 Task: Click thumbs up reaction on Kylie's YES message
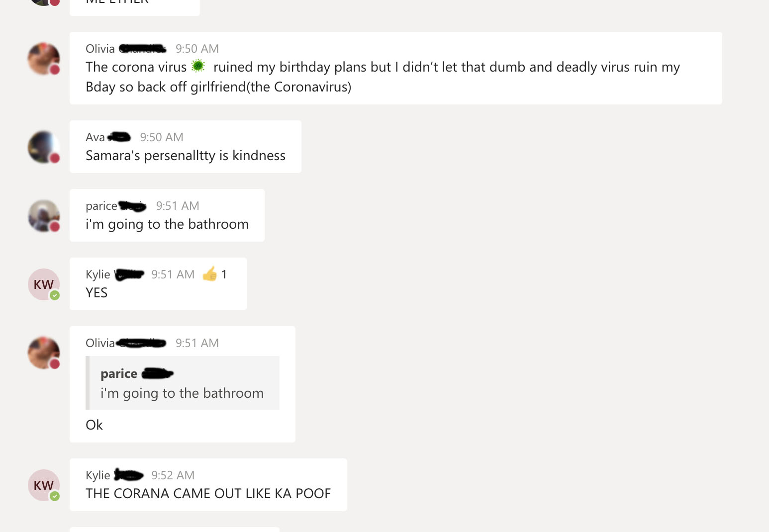coord(210,274)
